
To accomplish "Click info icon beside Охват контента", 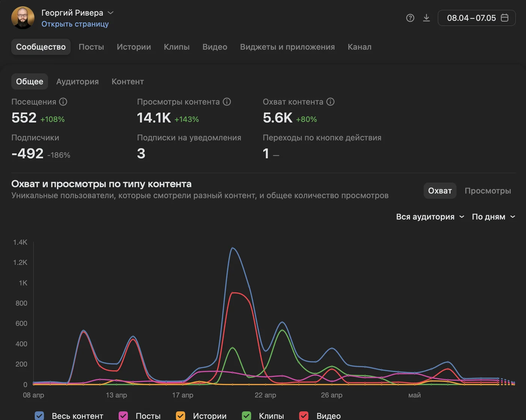I will 330,102.
